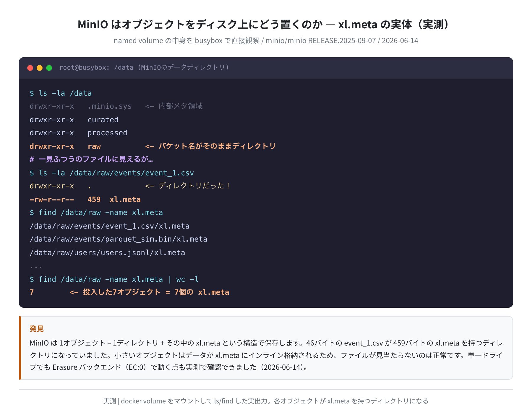
Task: Click the '...' ellipsis output line
Action: (36, 267)
